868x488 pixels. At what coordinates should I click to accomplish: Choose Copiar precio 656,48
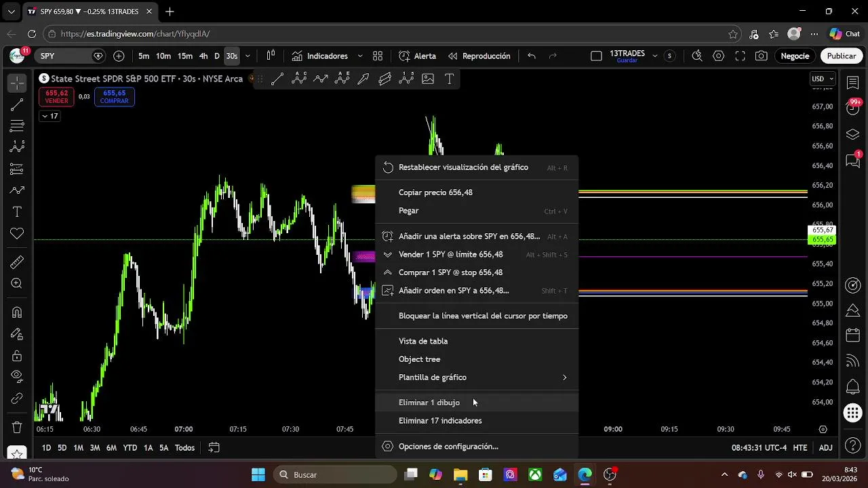(x=477, y=192)
